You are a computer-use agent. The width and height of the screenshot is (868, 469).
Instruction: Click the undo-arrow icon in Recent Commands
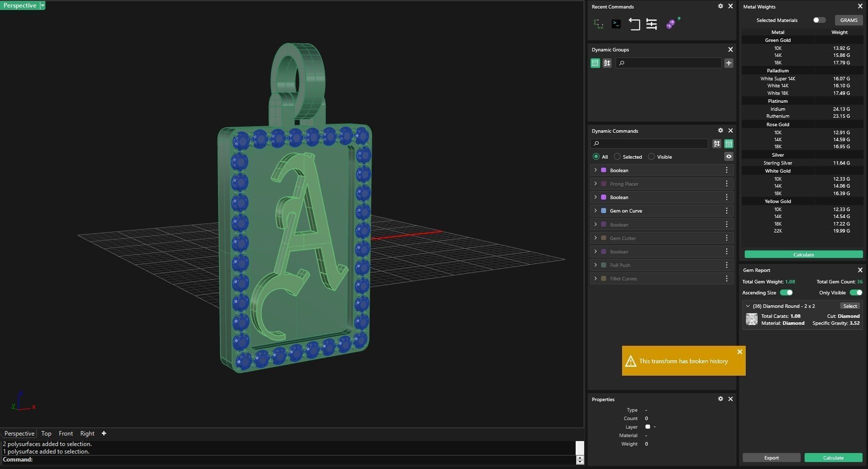tap(634, 24)
